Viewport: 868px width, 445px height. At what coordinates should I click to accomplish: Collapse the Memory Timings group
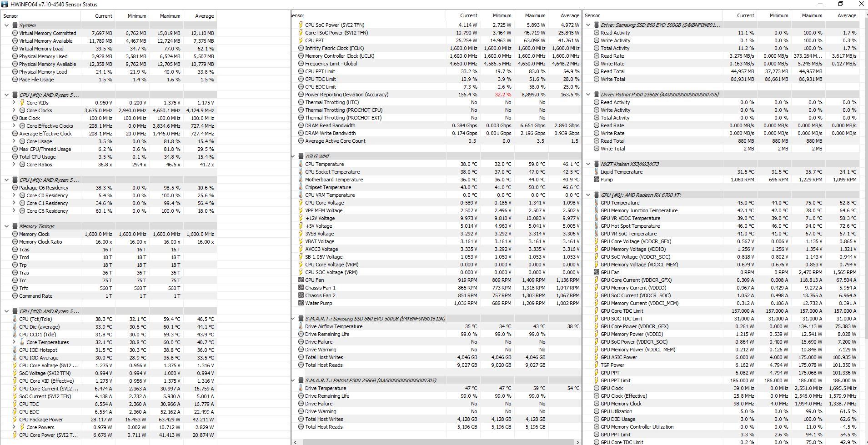tap(6, 226)
